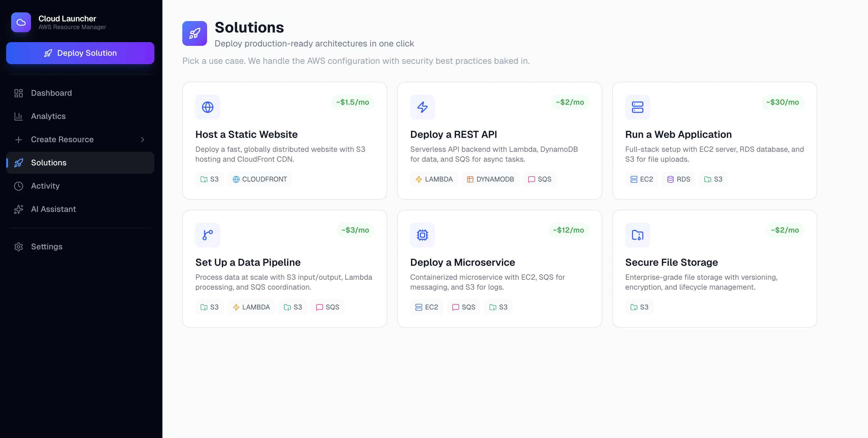Click the server icon on the Web Application card
The image size is (868, 438).
point(637,107)
